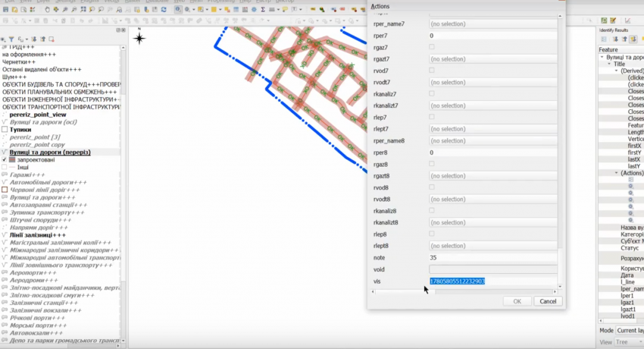The width and height of the screenshot is (644, 349).
Task: Click the dialog's vertical scrollbar down arrow
Action: [560, 286]
